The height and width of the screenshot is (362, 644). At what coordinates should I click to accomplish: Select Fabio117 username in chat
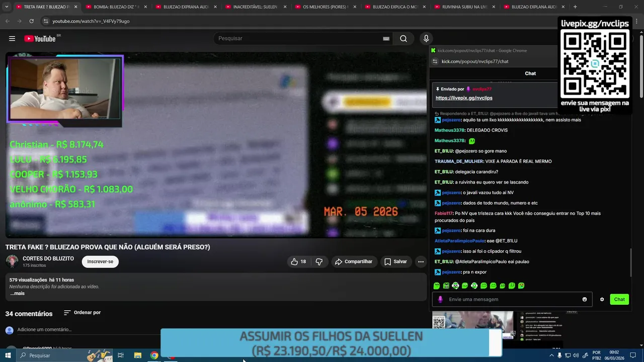pos(443,213)
